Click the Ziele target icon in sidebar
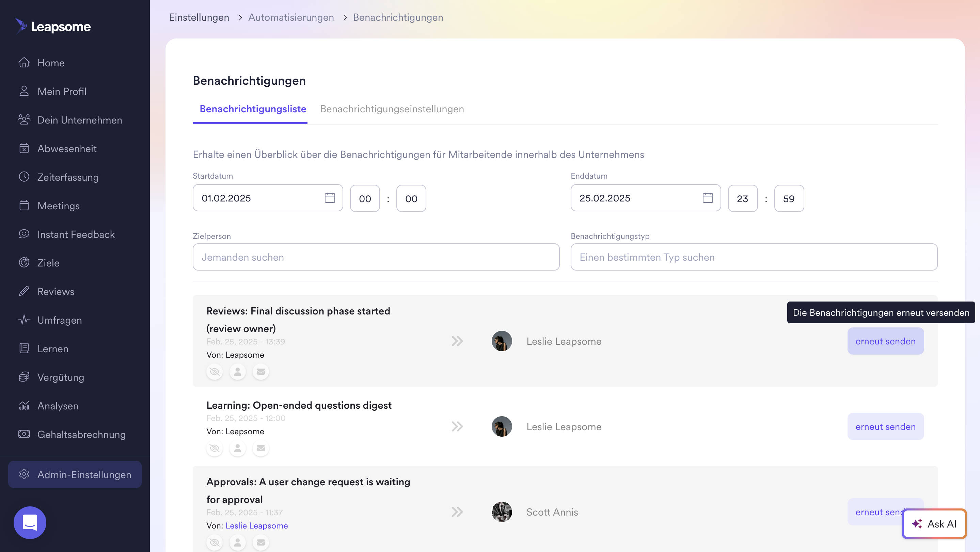 [x=24, y=263]
